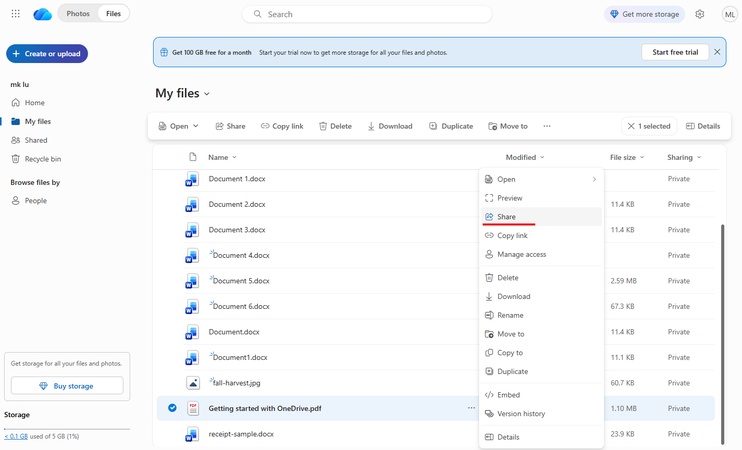The width and height of the screenshot is (742, 450).
Task: Choose Move to in the context menu
Action: 541,334
